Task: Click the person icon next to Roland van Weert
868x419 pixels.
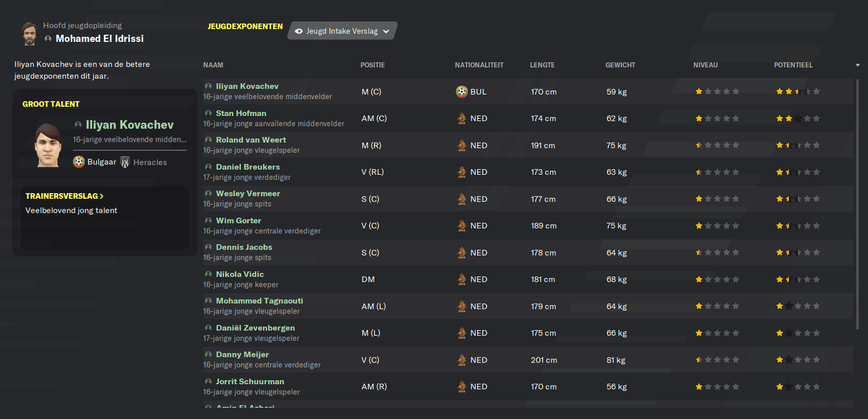Action: (208, 140)
